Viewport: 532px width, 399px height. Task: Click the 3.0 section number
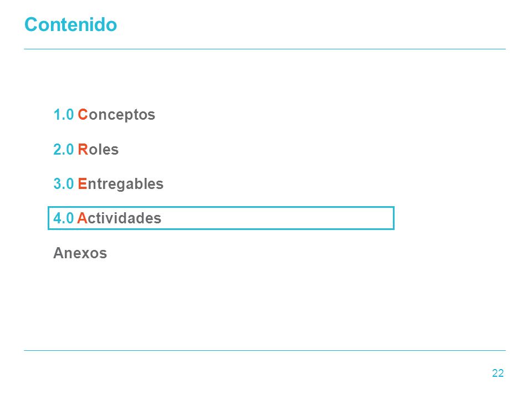63,184
